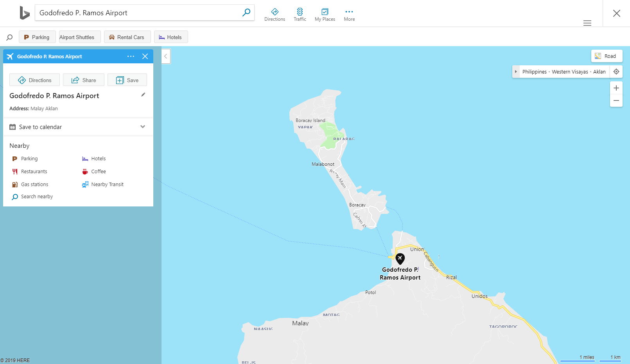Click the Potol map label
The width and height of the screenshot is (630, 364).
click(370, 292)
